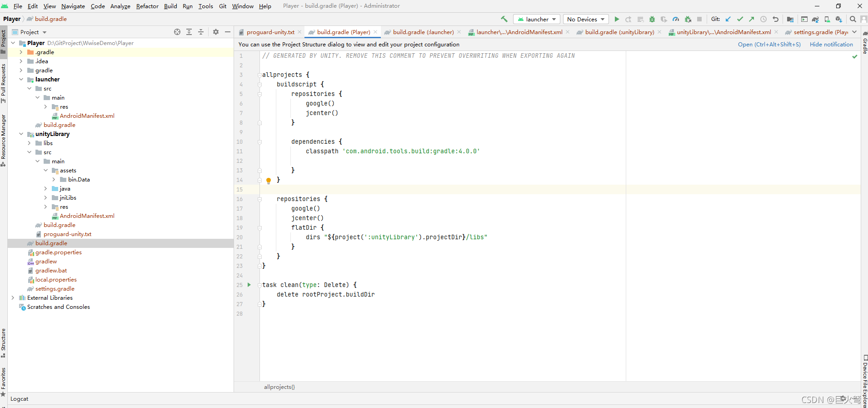Expand the .gradle folder node
This screenshot has width=868, height=408.
[x=21, y=52]
